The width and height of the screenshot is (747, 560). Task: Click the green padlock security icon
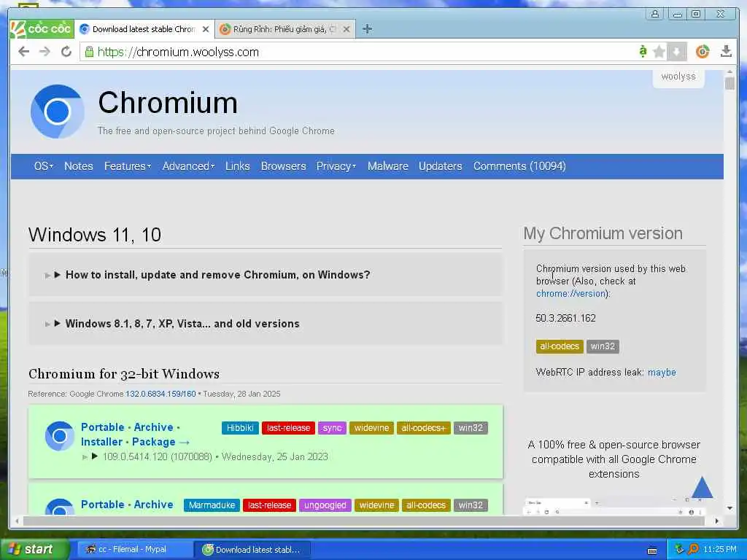point(89,52)
